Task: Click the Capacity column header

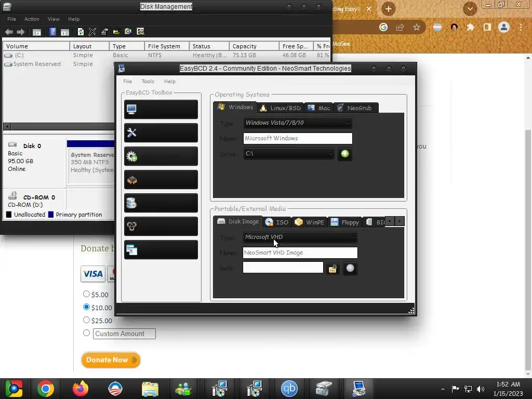Action: click(x=254, y=46)
